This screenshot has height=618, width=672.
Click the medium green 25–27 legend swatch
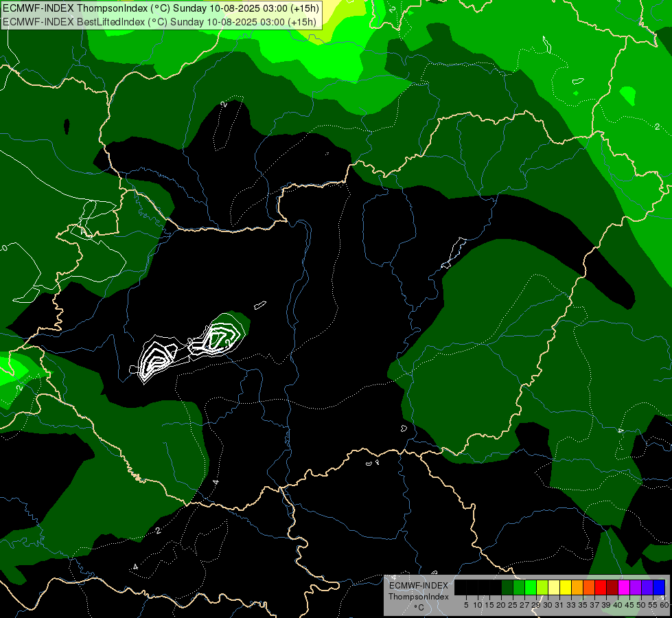519,587
